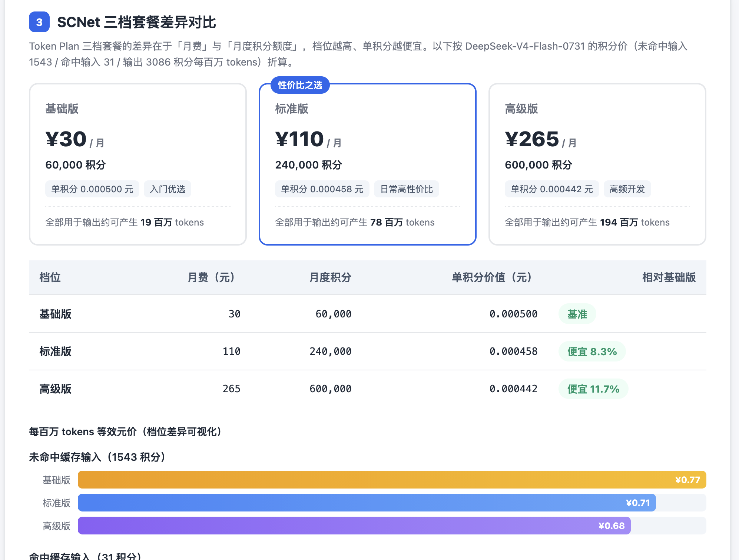Image resolution: width=739 pixels, height=560 pixels.
Task: Click the '便宜 8.3%' pill
Action: pyautogui.click(x=592, y=351)
